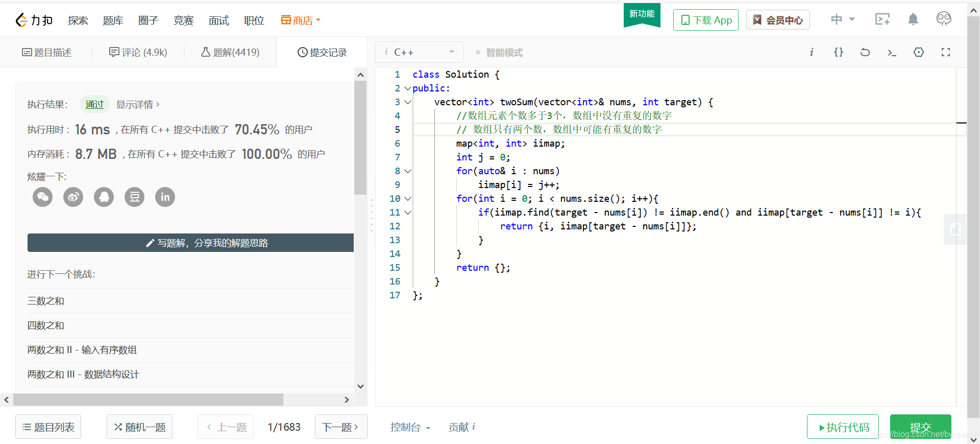Image resolution: width=980 pixels, height=444 pixels.
Task: Open challenge 三数之和
Action: [46, 300]
